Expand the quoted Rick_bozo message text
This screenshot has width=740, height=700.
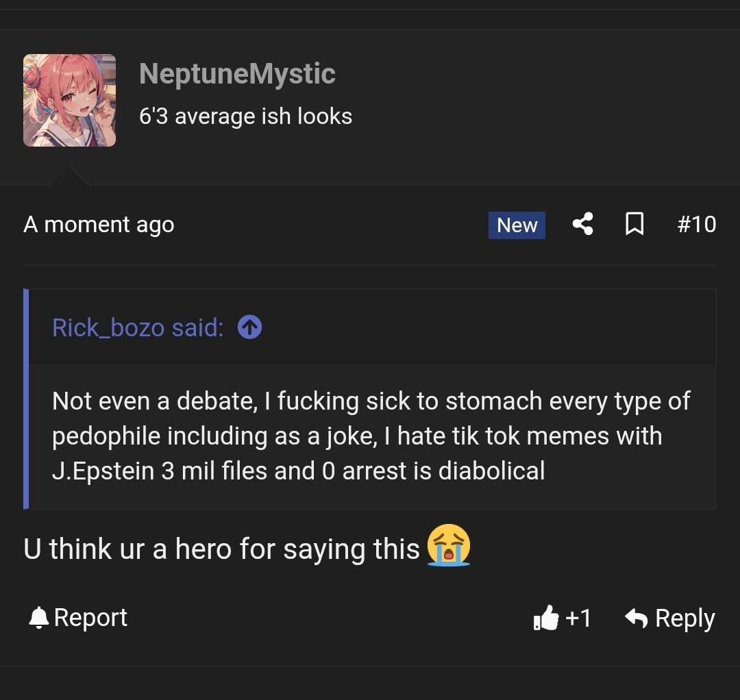tap(370, 436)
